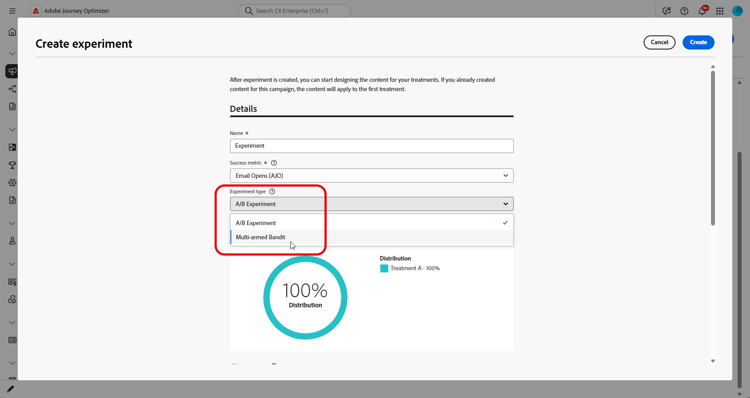The height and width of the screenshot is (398, 750).
Task: Open the gear-shaped icon below the trophy
Action: [12, 183]
